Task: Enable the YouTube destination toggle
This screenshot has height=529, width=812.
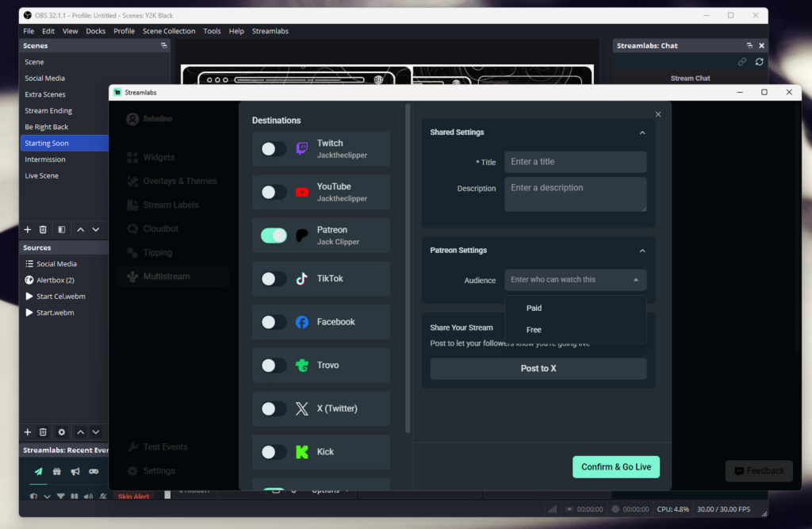Action: click(x=274, y=192)
